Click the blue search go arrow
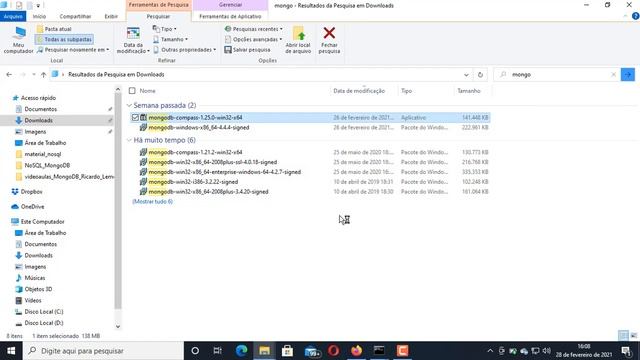The image size is (640, 360). point(628,75)
